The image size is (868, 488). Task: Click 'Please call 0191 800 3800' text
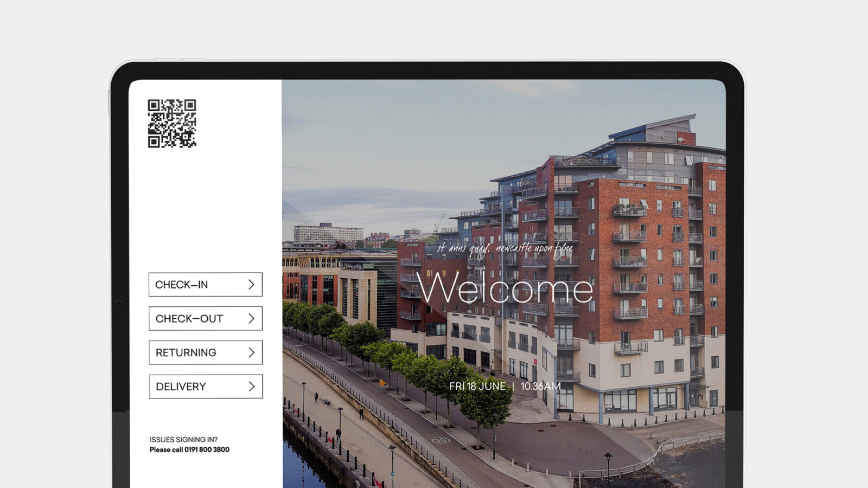pos(189,450)
